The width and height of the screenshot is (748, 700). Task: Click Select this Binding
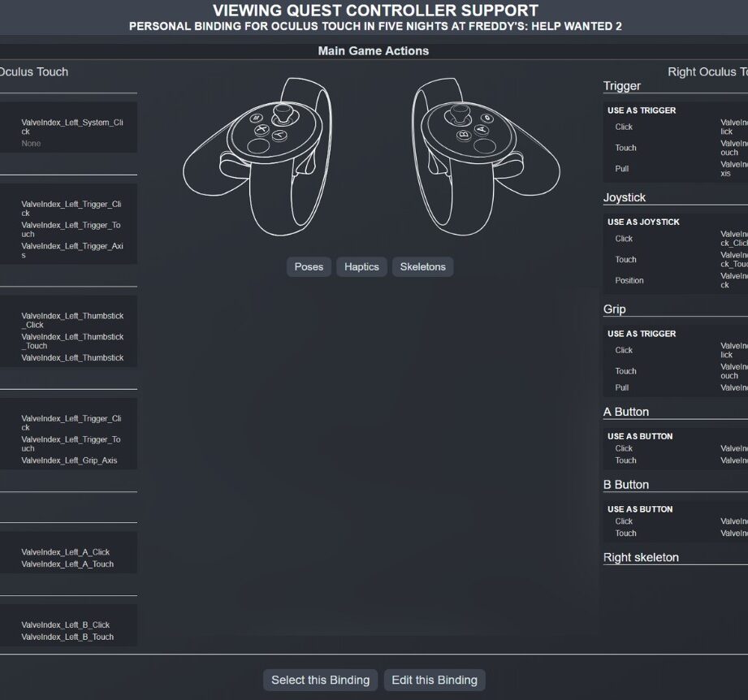pyautogui.click(x=320, y=680)
